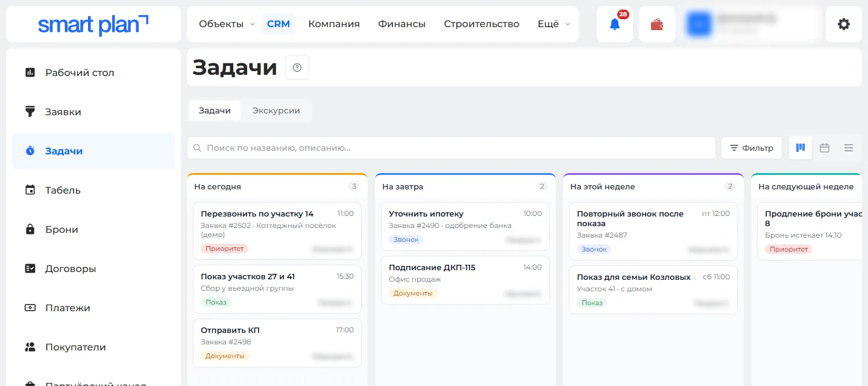Open the Фильтр button
Screen dimensions: 868x386
point(752,148)
